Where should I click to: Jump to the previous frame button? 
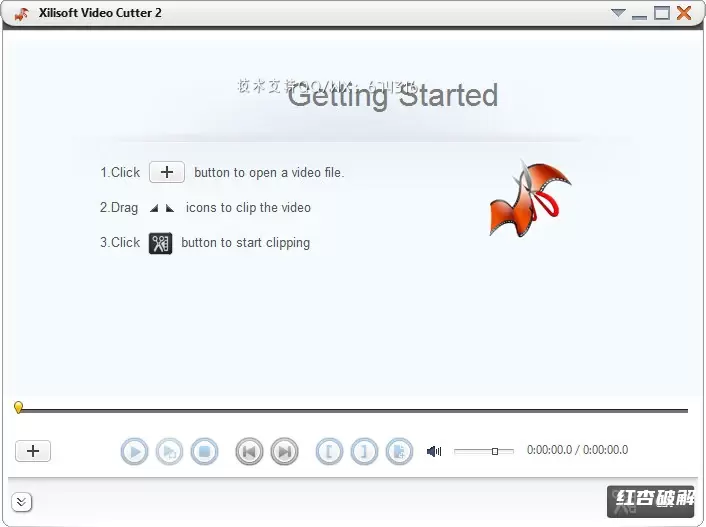[x=249, y=451]
